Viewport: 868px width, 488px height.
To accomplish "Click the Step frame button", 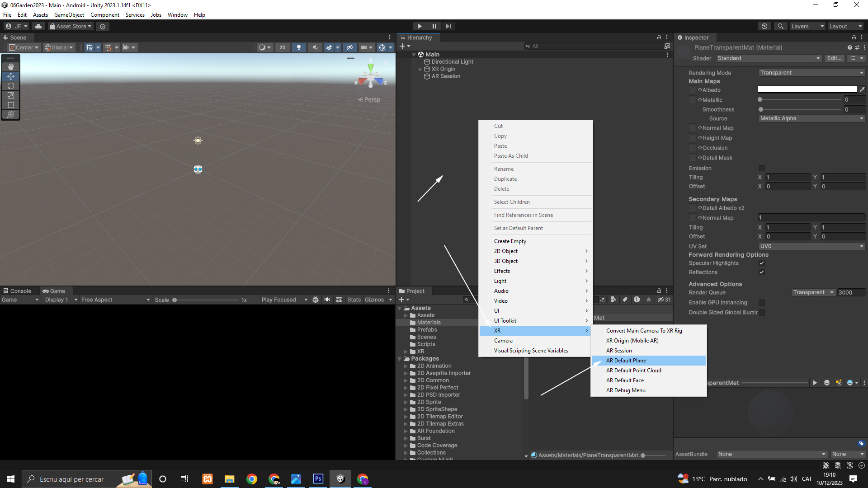I will pyautogui.click(x=448, y=26).
